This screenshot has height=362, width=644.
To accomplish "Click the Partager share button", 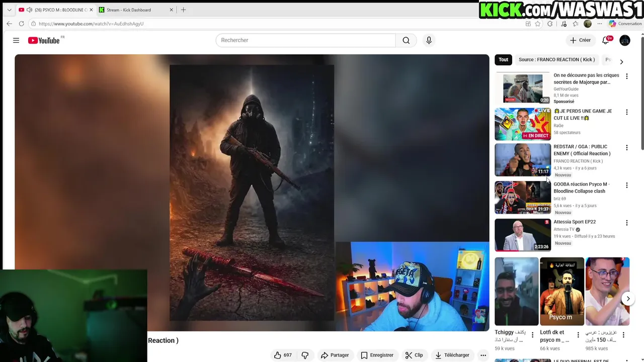I will click(335, 355).
